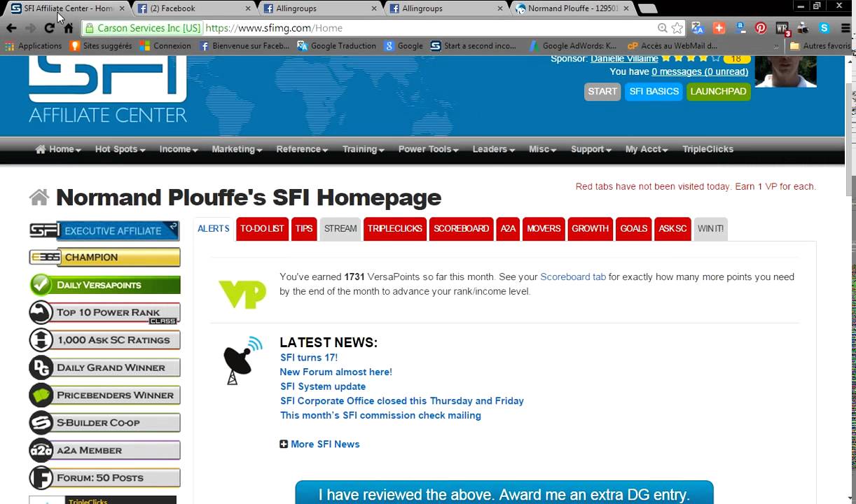Click the orange plus extension icon
This screenshot has width=856, height=504.
point(719,28)
